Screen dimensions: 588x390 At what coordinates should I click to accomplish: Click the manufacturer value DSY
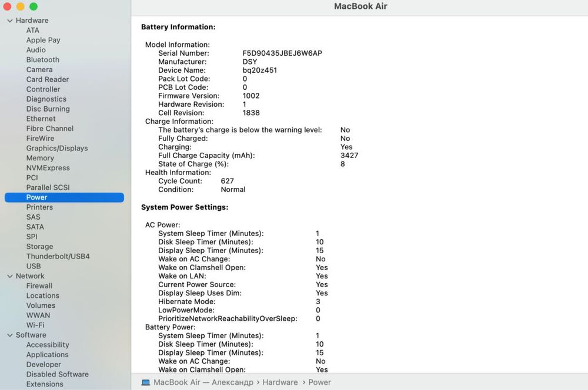250,62
